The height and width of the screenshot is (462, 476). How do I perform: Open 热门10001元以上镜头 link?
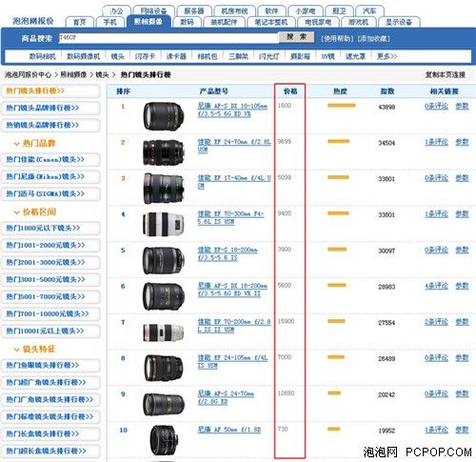click(50, 331)
